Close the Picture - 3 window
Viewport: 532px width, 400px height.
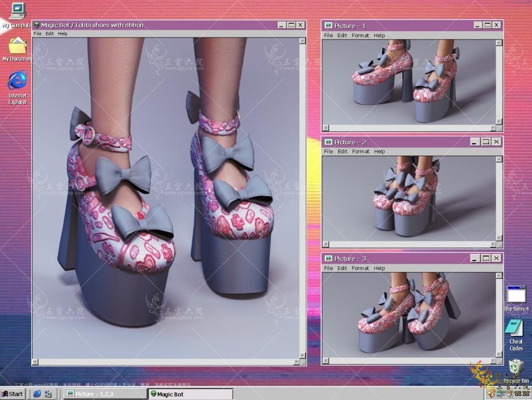496,258
